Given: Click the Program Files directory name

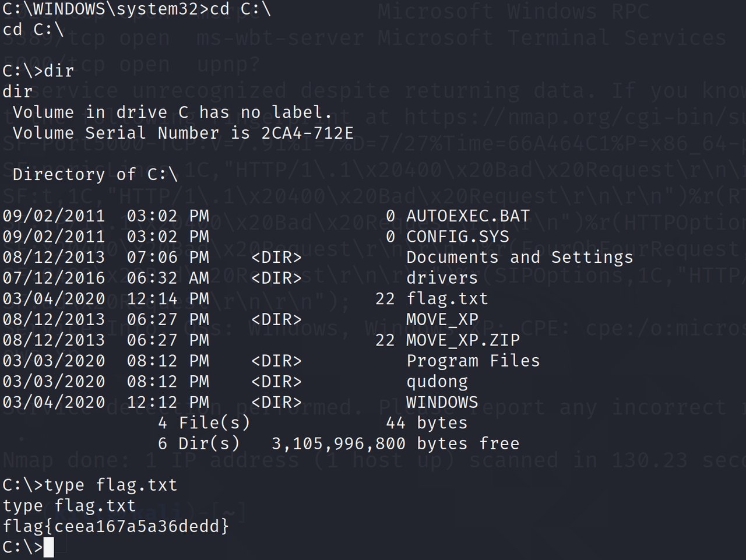Looking at the screenshot, I should pyautogui.click(x=473, y=361).
